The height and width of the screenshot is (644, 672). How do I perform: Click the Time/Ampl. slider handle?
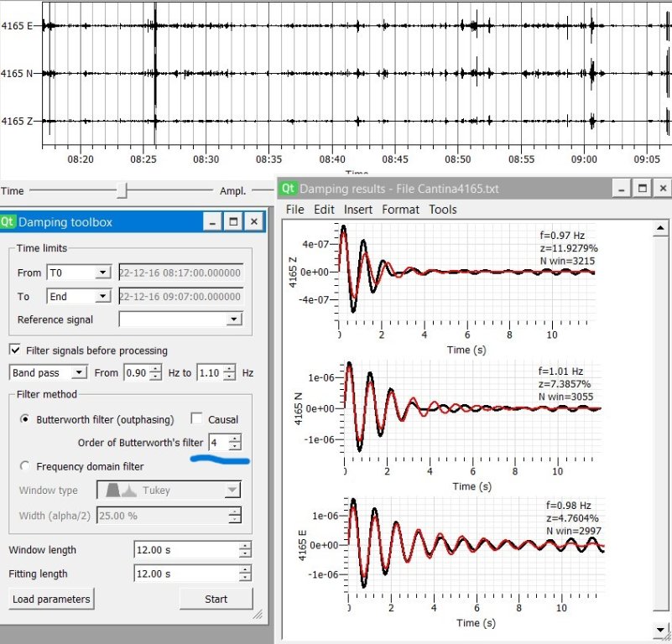(122, 191)
